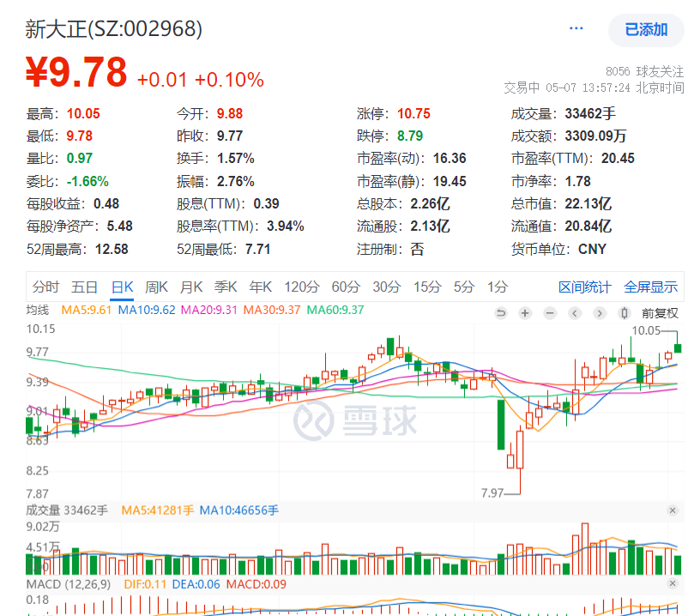Screen dimensions: 688x616
Task: Click the 总市值 value 22.13亿
Action: (x=588, y=204)
